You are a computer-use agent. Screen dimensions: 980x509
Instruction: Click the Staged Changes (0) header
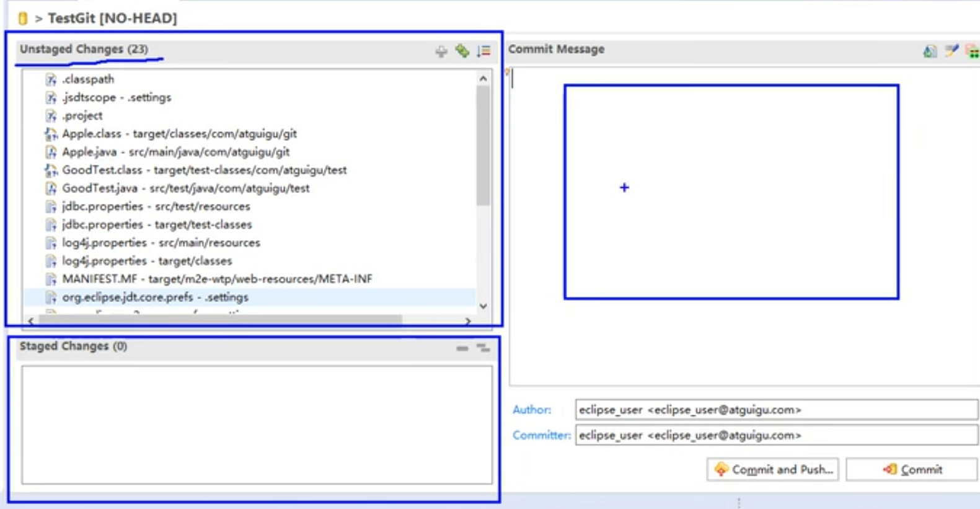tap(73, 346)
